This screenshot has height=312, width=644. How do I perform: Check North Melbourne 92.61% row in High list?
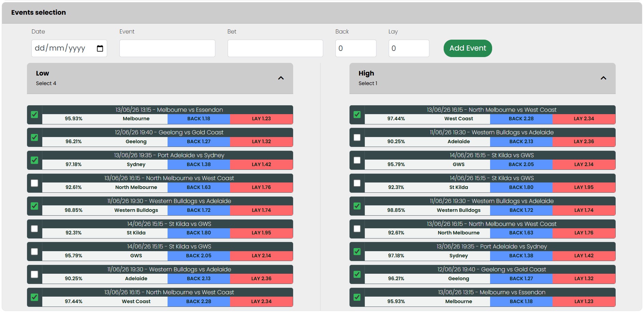click(x=357, y=229)
